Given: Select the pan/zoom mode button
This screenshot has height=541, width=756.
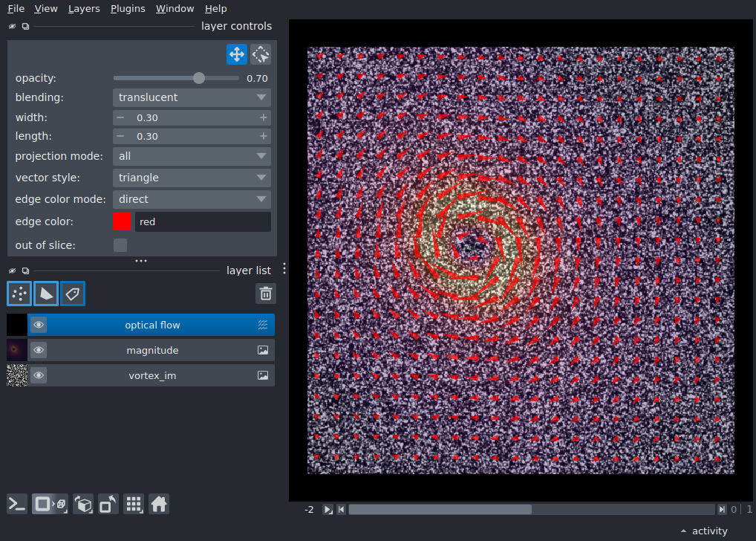Looking at the screenshot, I should point(237,54).
